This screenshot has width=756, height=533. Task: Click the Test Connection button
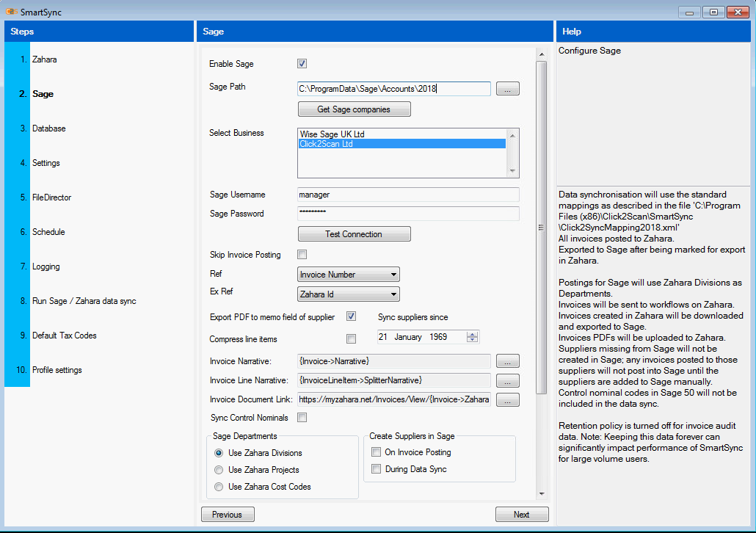[355, 234]
